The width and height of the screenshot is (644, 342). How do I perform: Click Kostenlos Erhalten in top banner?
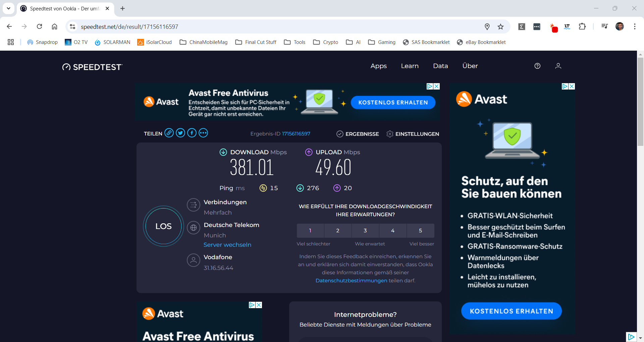[x=393, y=103]
